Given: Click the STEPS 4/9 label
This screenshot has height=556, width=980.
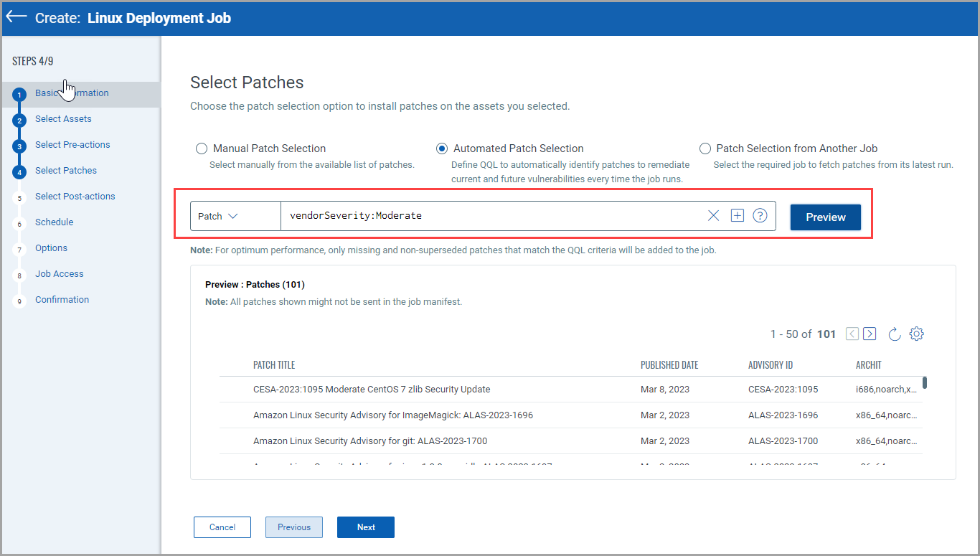Looking at the screenshot, I should point(33,61).
